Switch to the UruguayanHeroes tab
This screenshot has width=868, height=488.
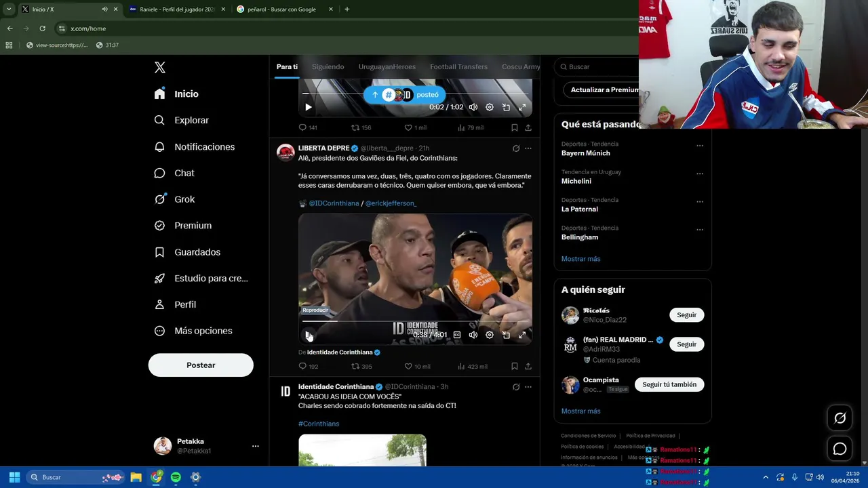click(387, 66)
